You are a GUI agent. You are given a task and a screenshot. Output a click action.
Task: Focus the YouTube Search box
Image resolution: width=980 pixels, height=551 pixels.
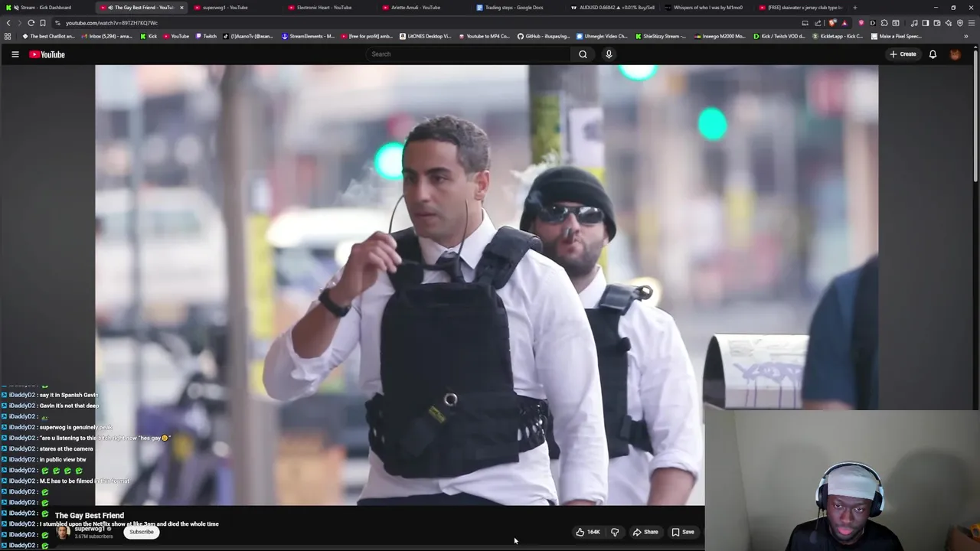click(x=467, y=54)
